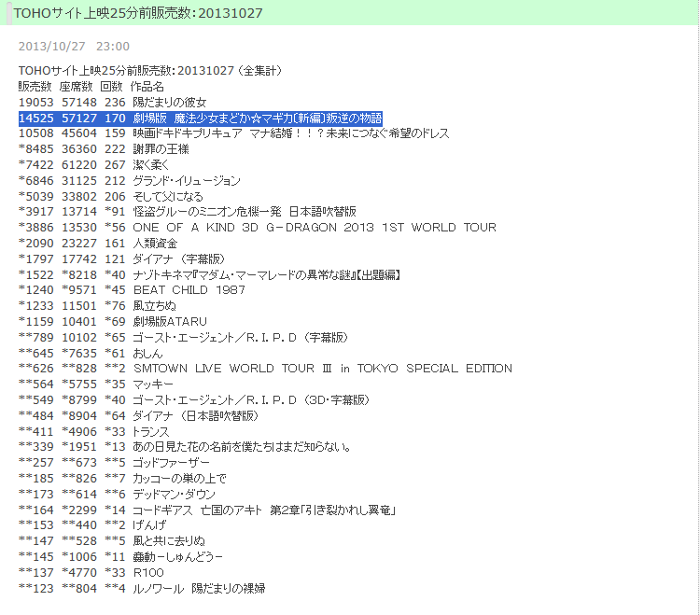The image size is (700, 615).
Task: Click the row for カッコーの巣の上で
Action: click(123, 479)
